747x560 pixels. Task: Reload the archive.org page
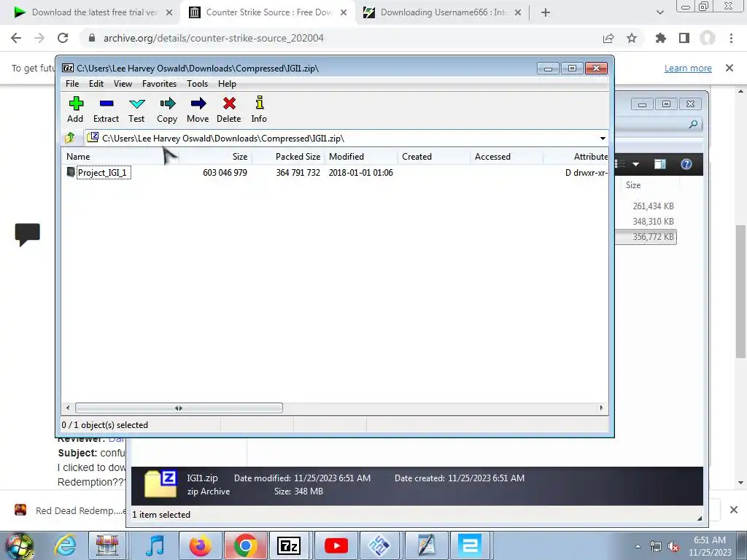pos(63,38)
